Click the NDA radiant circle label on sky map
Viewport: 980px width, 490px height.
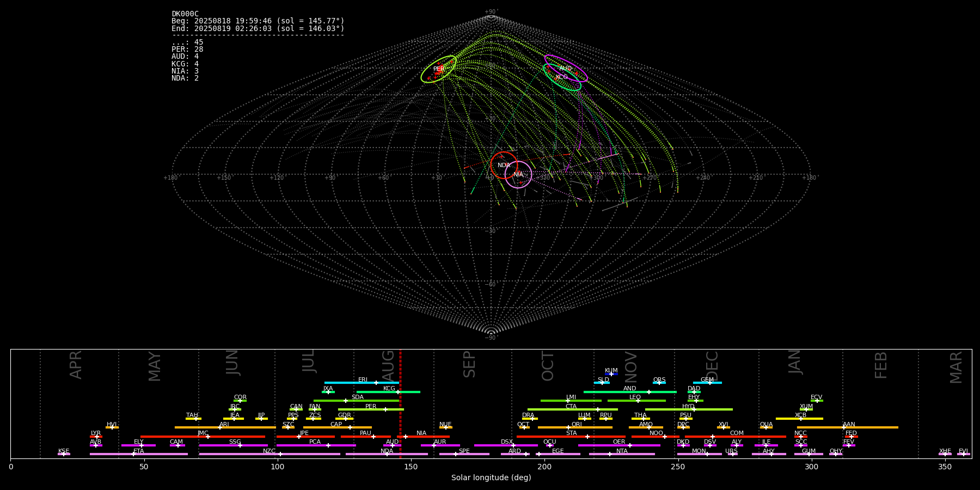pyautogui.click(x=504, y=166)
